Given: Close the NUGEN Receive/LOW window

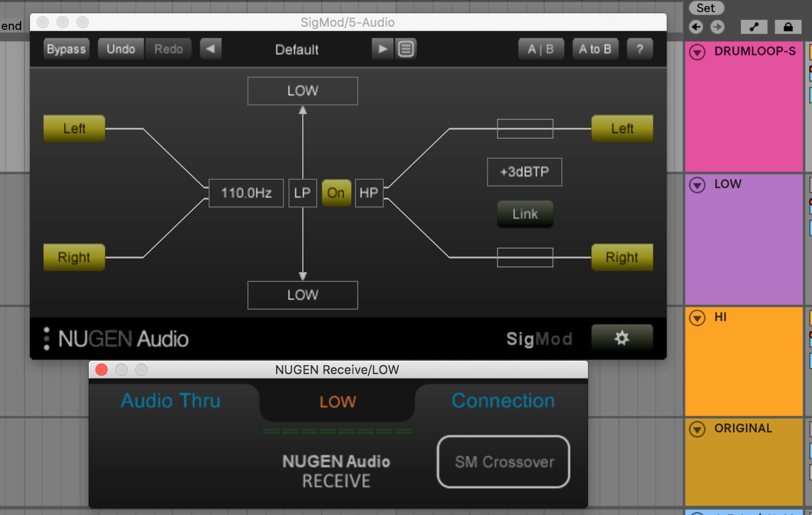Looking at the screenshot, I should (x=101, y=370).
